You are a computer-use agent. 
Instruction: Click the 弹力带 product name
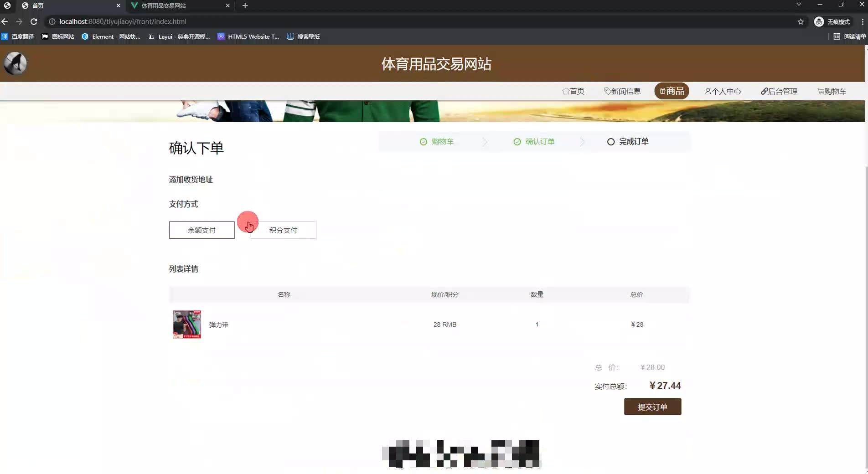pos(218,325)
